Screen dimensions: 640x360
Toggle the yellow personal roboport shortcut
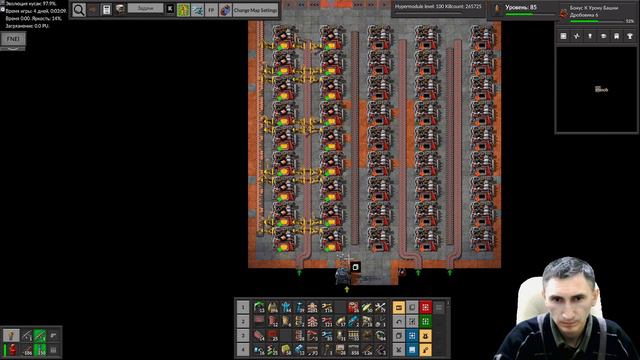(425, 336)
